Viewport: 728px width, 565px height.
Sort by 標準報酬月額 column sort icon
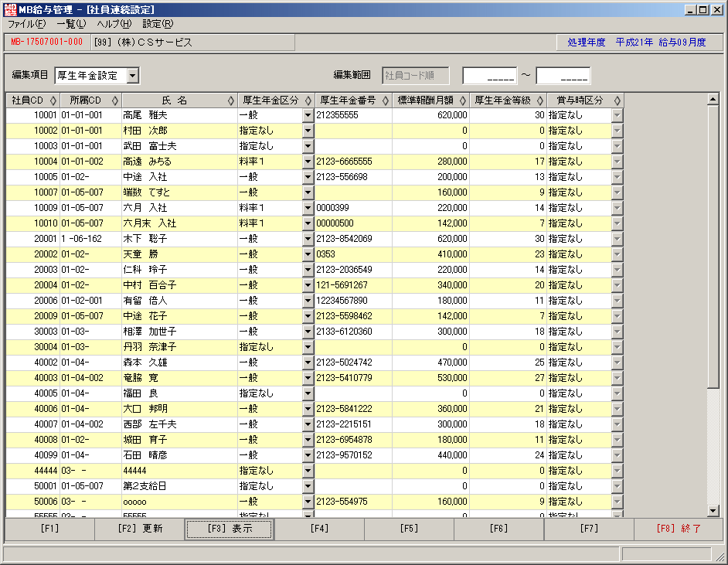pyautogui.click(x=462, y=100)
